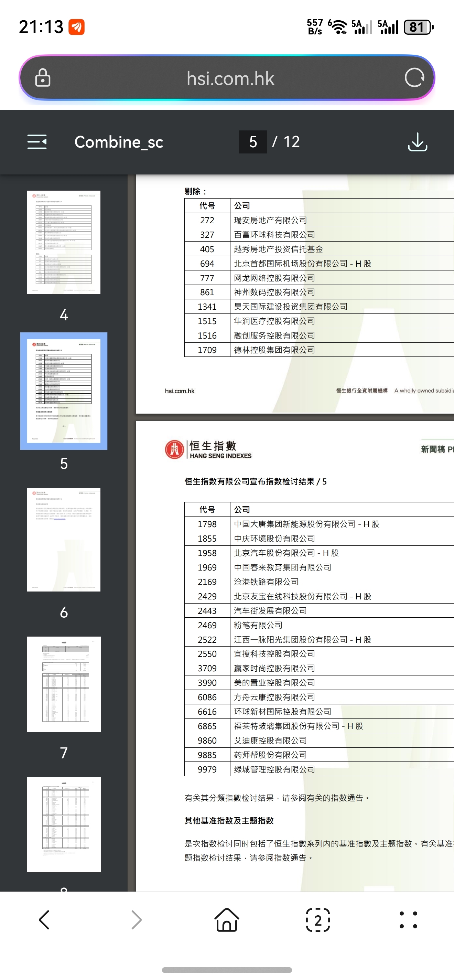Click the Combine_sc document title

pyautogui.click(x=119, y=142)
